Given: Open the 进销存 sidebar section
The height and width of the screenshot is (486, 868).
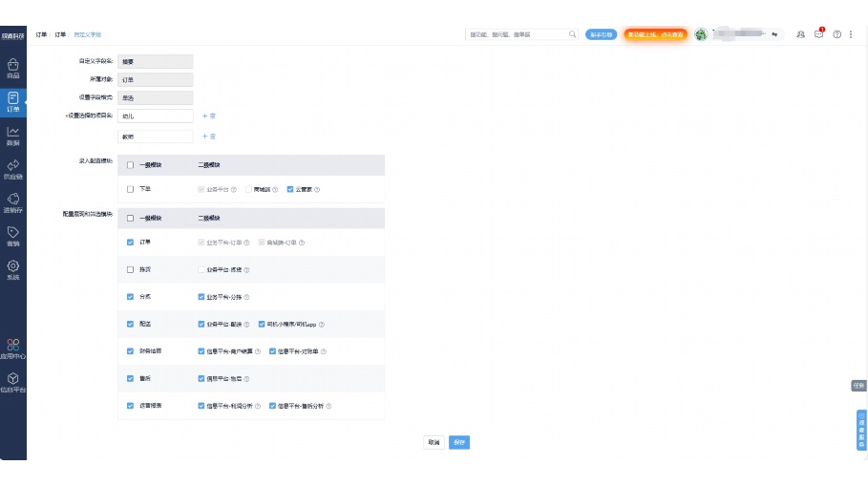Looking at the screenshot, I should pos(12,203).
